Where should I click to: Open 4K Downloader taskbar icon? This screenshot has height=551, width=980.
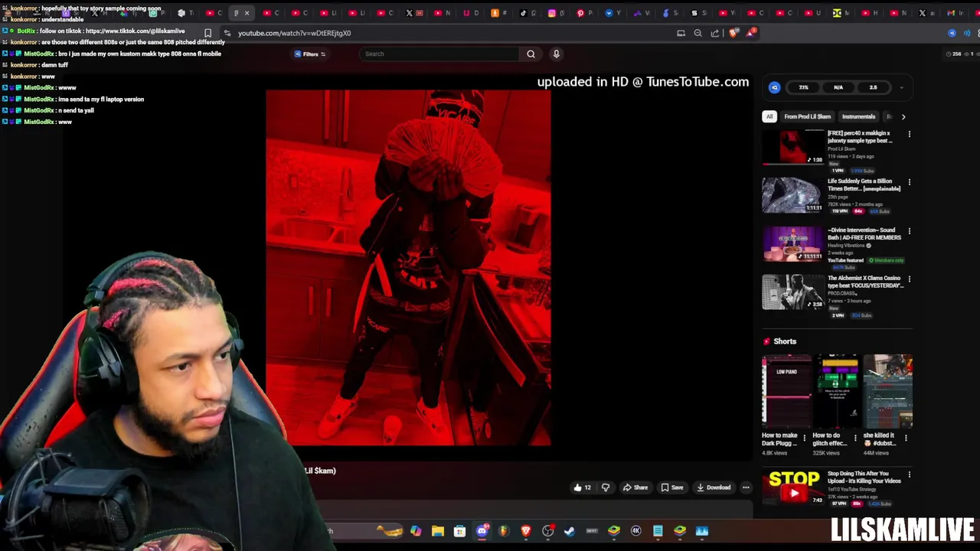click(x=635, y=531)
